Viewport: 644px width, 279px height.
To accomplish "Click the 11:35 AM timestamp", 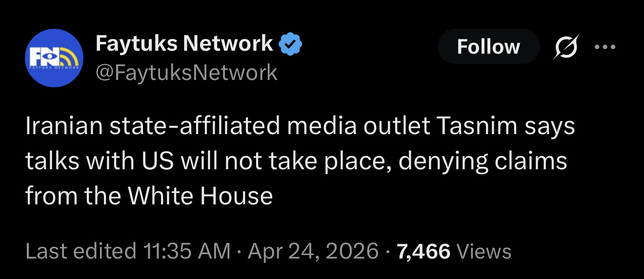I will click(x=187, y=251).
